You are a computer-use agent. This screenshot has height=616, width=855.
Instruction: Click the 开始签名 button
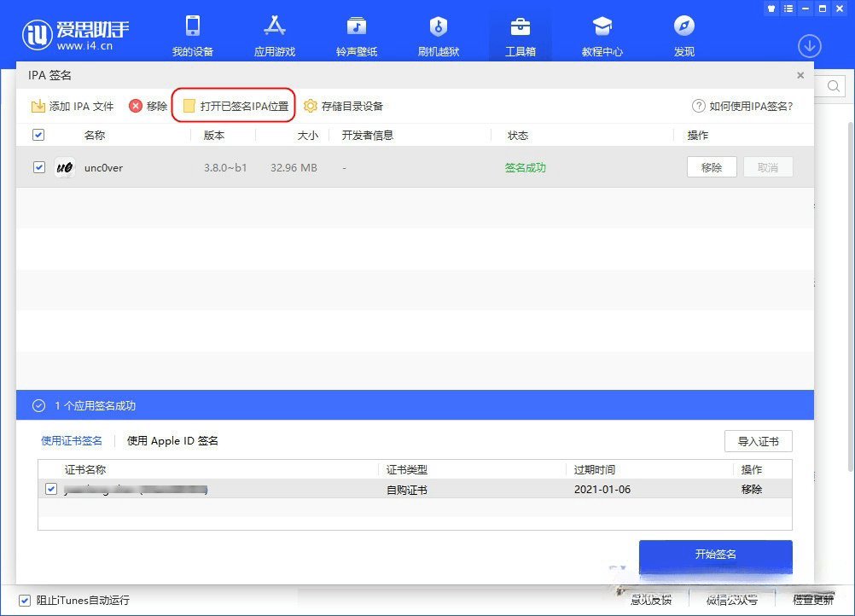715,555
